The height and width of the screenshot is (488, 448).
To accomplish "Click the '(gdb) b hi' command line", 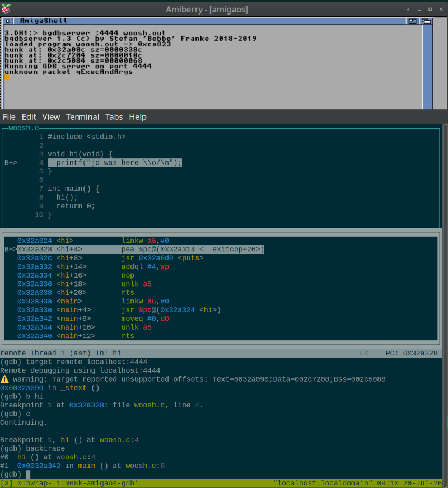I will click(21, 396).
